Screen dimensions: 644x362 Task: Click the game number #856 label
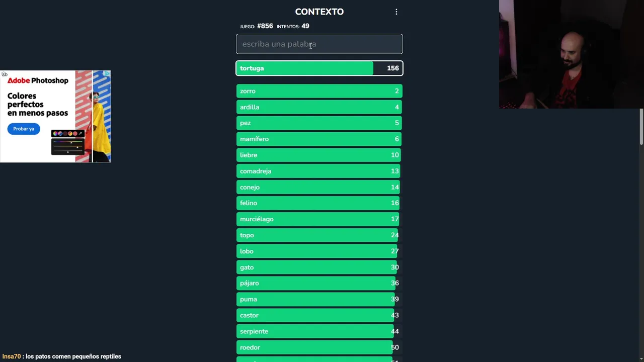click(x=265, y=26)
